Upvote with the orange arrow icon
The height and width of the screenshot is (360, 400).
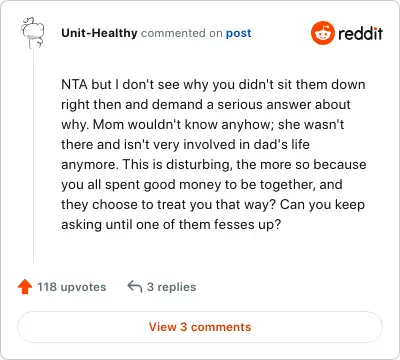[x=25, y=287]
